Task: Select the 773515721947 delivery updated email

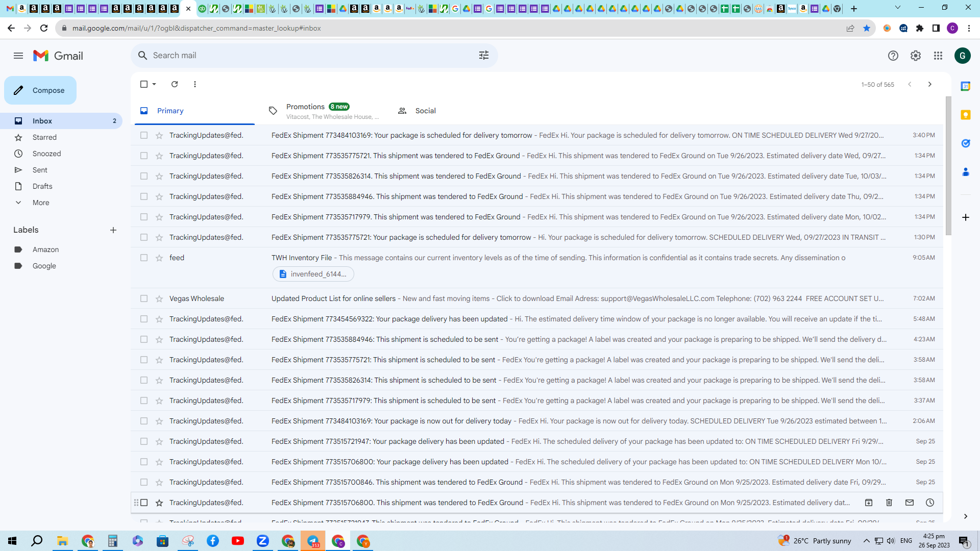Action: (144, 441)
